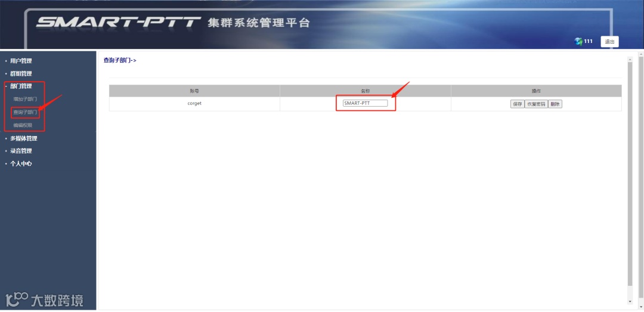Expand the 用户管理 sidebar section

[21, 61]
